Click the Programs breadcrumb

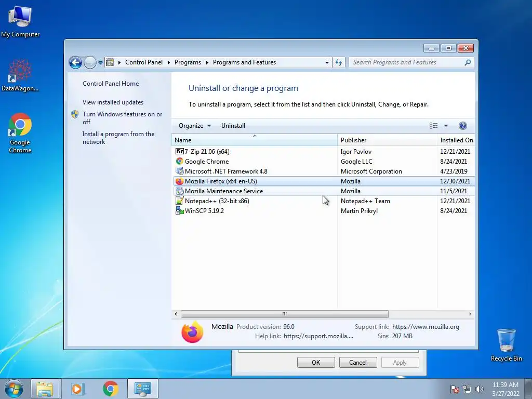pyautogui.click(x=188, y=62)
